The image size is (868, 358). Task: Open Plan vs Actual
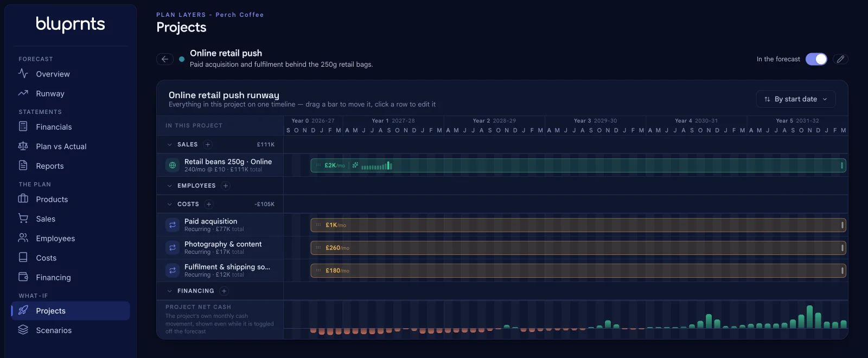71,146
